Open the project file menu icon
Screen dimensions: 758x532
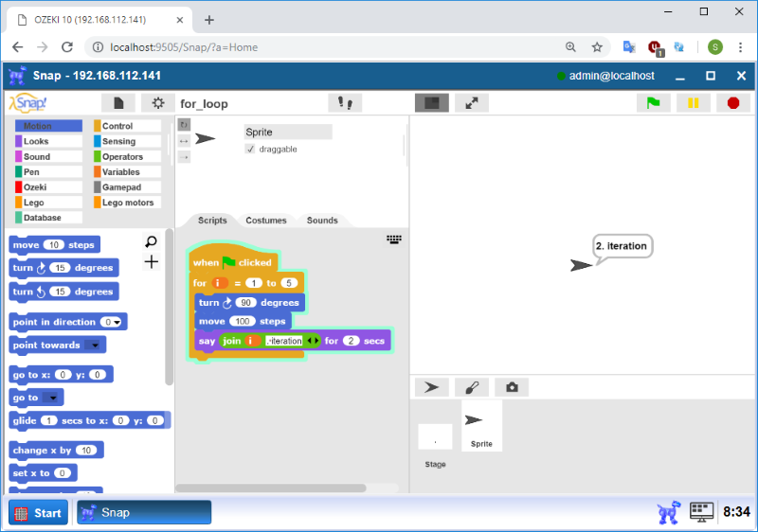[x=118, y=103]
